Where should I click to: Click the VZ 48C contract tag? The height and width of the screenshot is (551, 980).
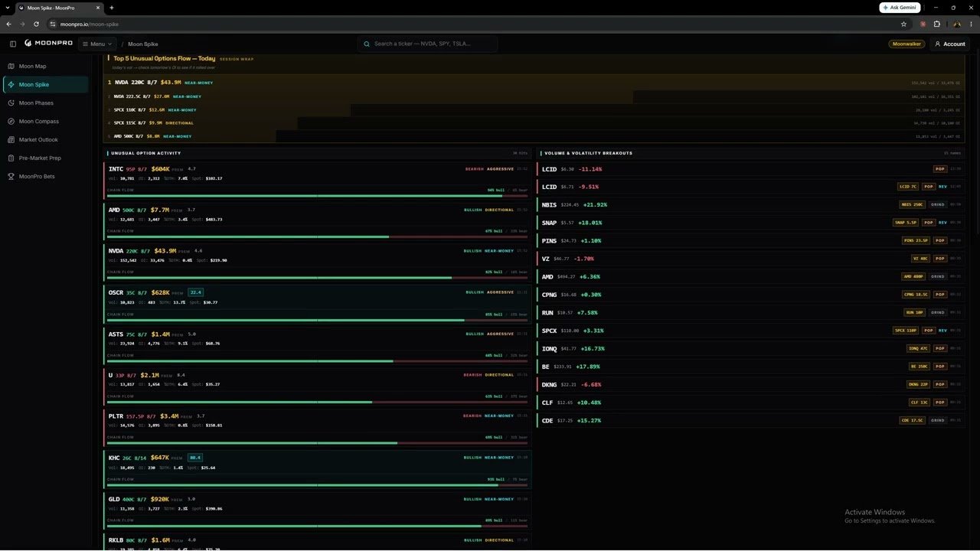[x=920, y=259]
